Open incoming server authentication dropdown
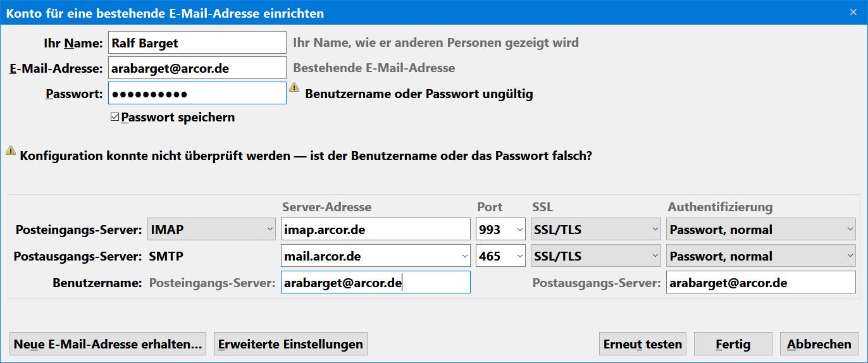 760,230
